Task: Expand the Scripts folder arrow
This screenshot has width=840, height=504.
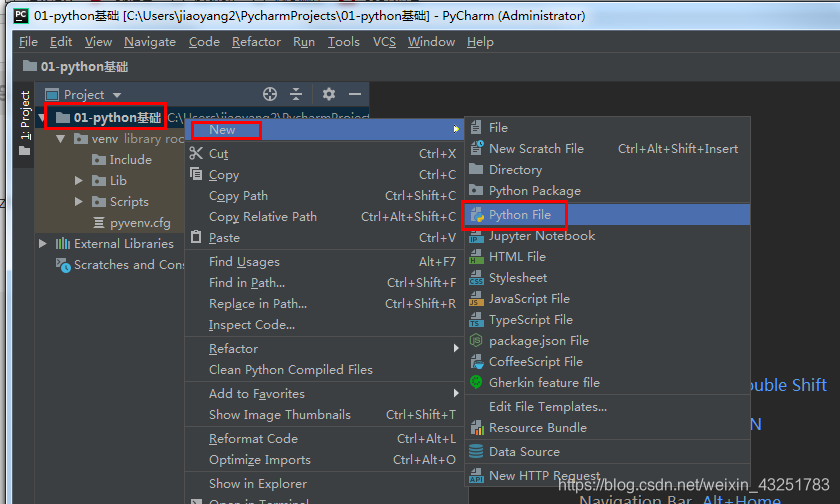Action: coord(79,201)
